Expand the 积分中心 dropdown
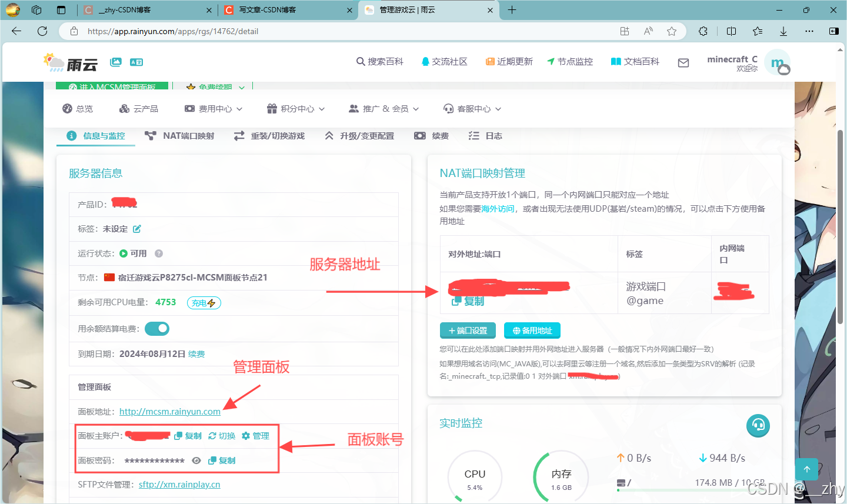The width and height of the screenshot is (847, 504). point(296,109)
